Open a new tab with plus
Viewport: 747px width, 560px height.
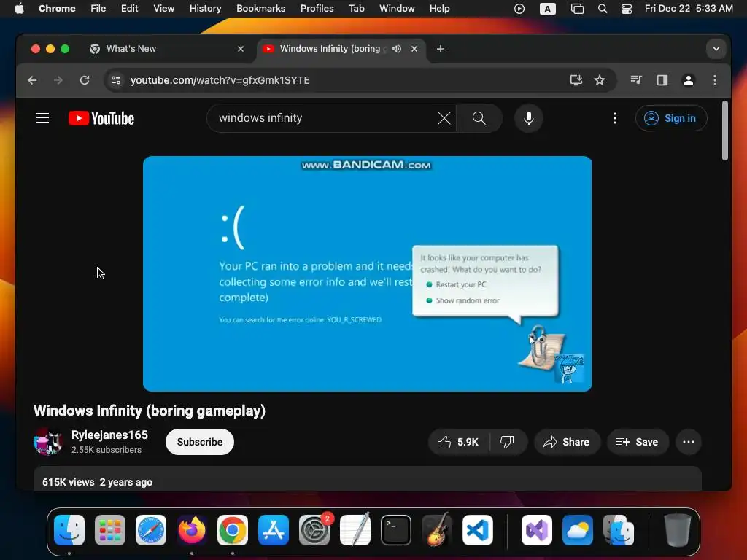(440, 49)
